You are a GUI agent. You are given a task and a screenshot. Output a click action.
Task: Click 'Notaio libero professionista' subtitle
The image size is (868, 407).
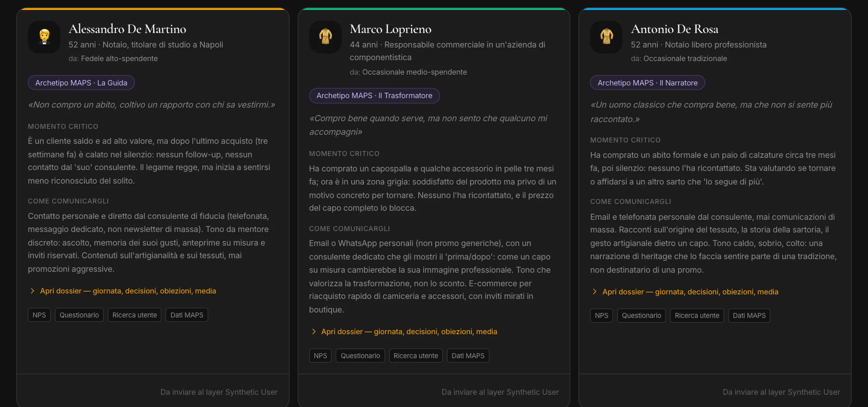[x=716, y=45]
